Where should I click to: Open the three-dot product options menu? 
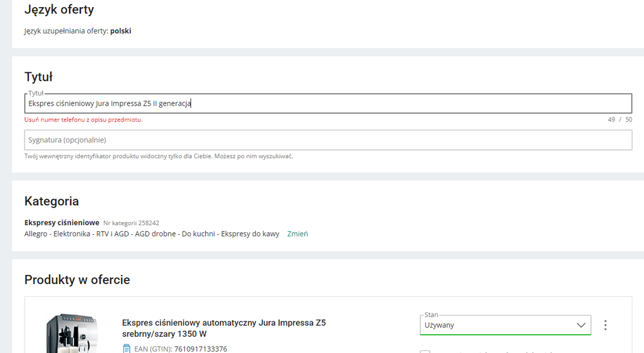[x=605, y=325]
